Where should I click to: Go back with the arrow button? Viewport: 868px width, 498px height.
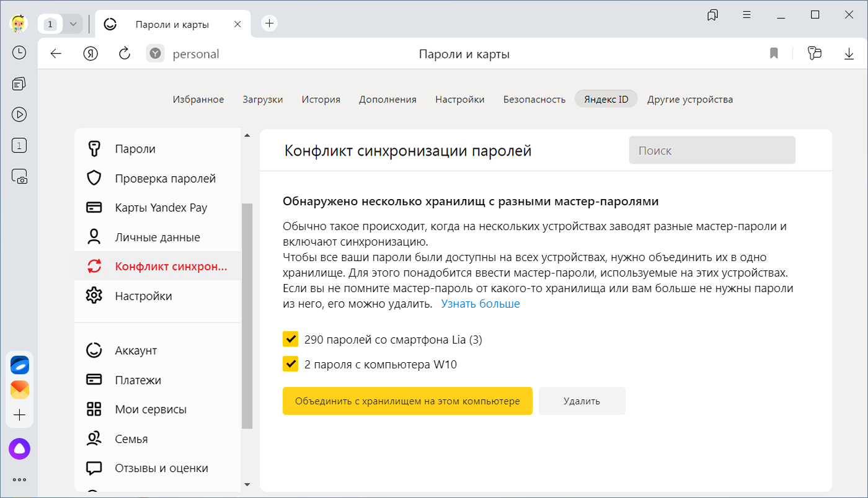tap(56, 54)
